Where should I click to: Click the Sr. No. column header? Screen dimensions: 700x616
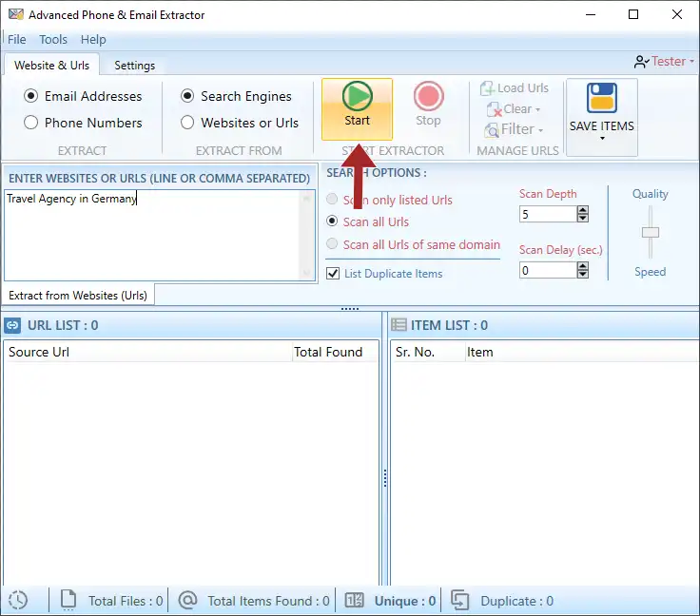pos(428,352)
